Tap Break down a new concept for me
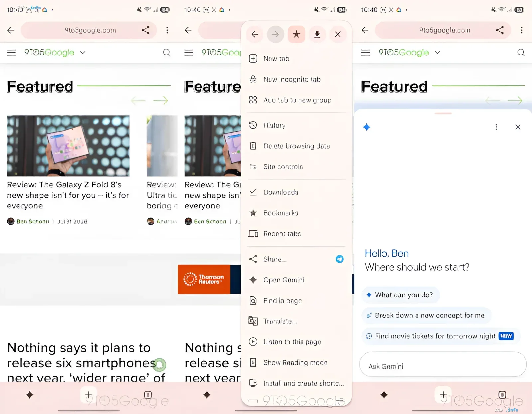Viewport: 532px width, 414px height. [x=426, y=315]
